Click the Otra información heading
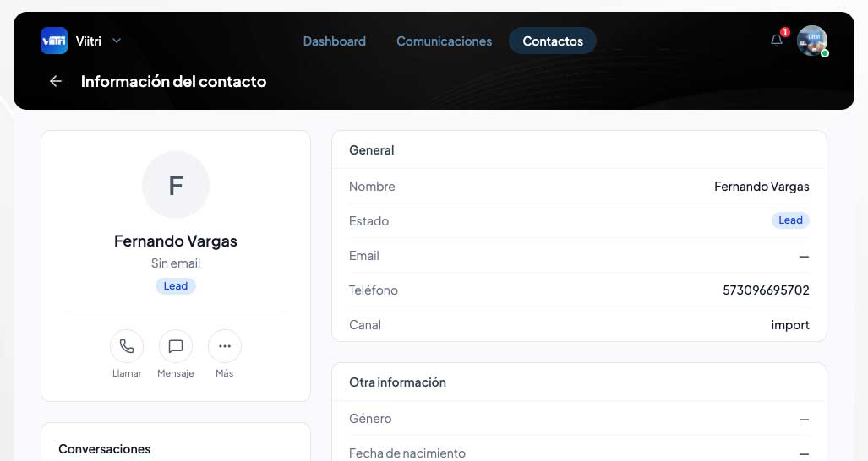Screen dimensions: 868x461 397,382
